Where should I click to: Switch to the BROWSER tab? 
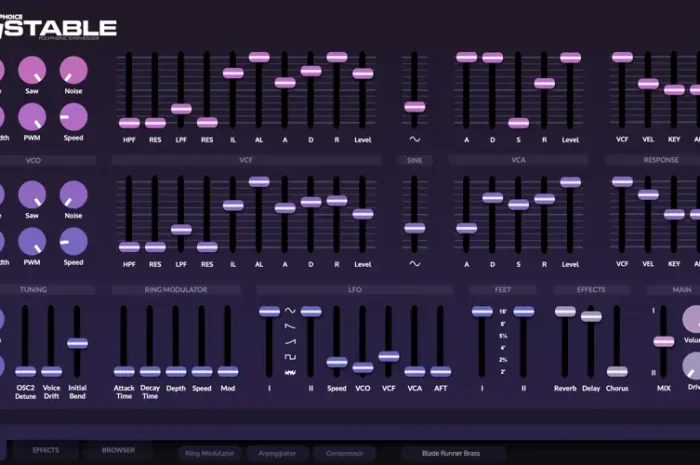[x=118, y=451]
